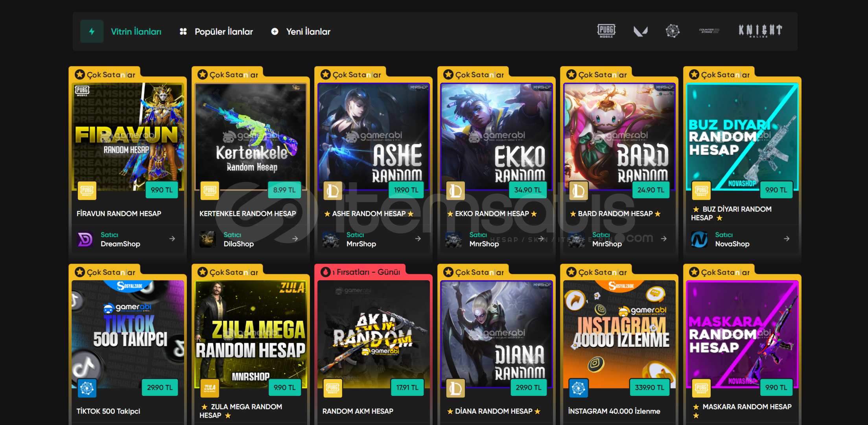Open the Diana Random listing image

[496, 334]
